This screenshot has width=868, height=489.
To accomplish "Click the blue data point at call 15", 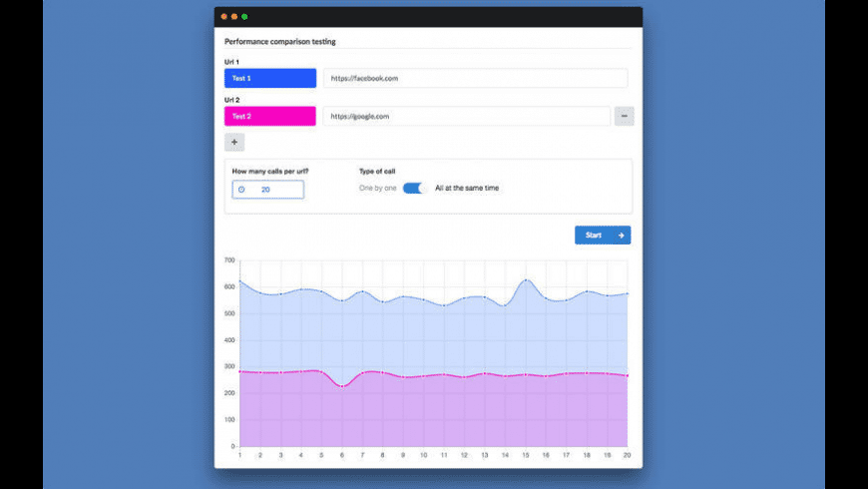I will (x=526, y=280).
